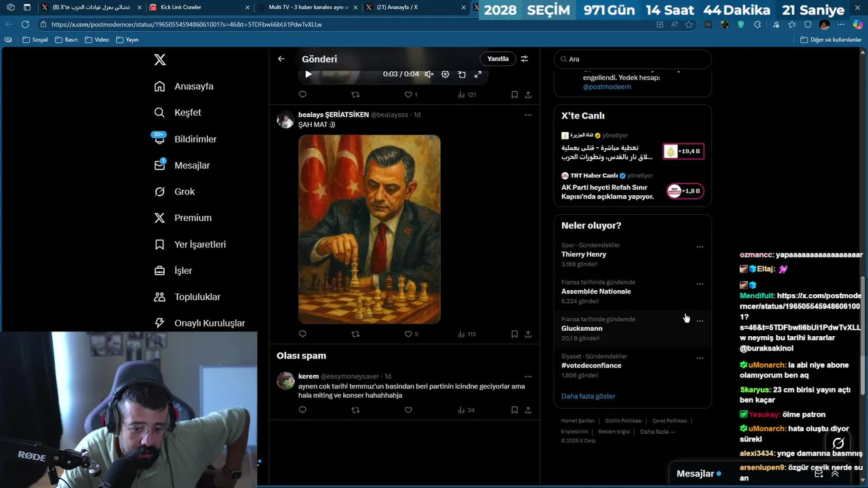Bookmark the ŞAH MAT post
Screen dimensions: 868x488
click(x=515, y=334)
